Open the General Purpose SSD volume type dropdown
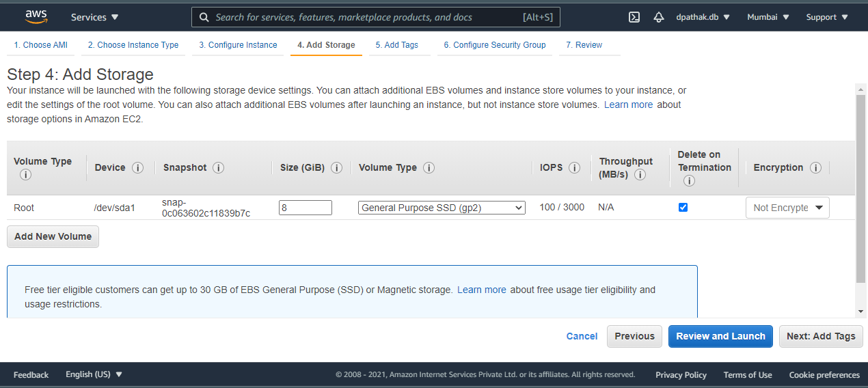The height and width of the screenshot is (388, 868). (x=442, y=208)
